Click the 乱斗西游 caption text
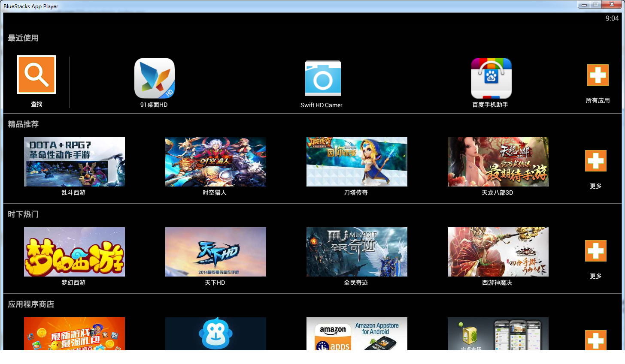This screenshot has height=364, width=625. coord(73,193)
